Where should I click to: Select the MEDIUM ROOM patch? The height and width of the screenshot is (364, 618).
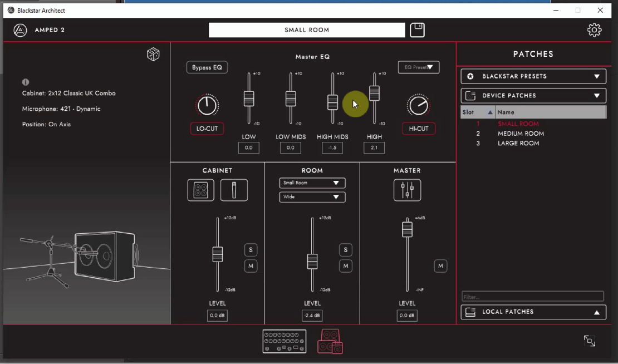521,134
